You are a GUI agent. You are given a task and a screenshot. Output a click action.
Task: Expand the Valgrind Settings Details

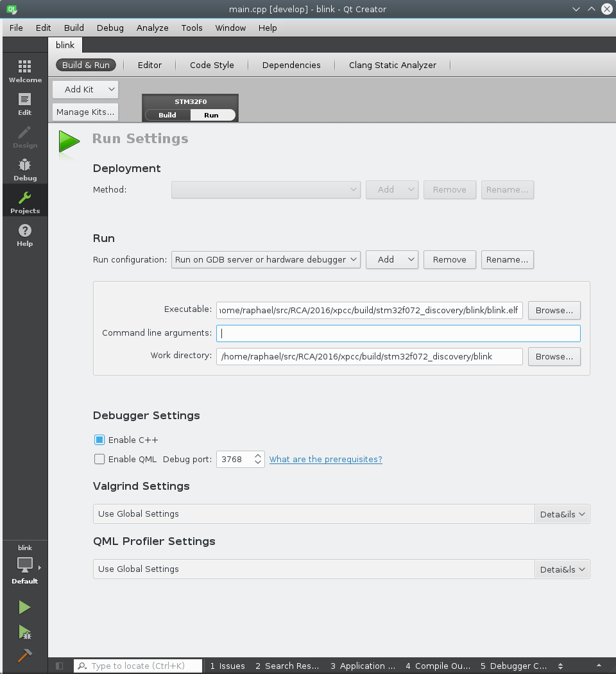point(562,514)
